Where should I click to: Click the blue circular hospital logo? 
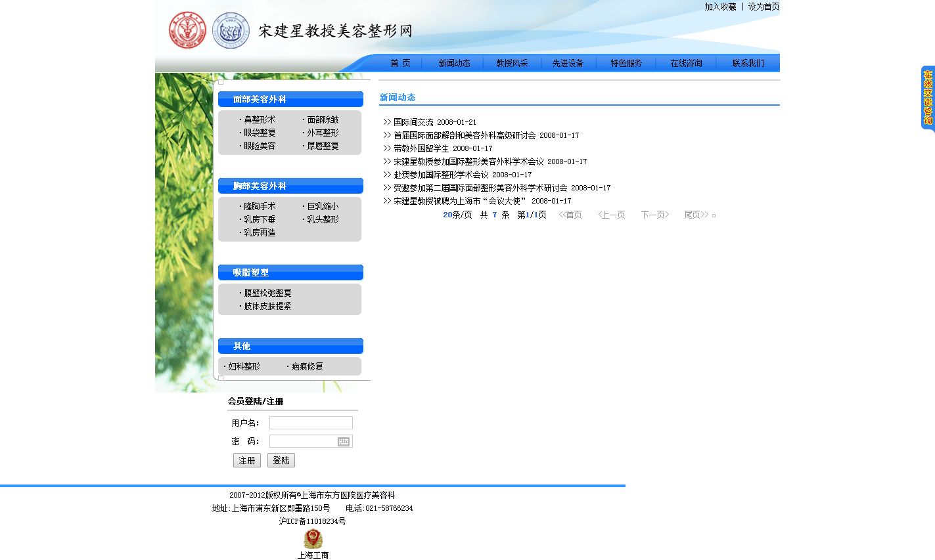tap(231, 30)
